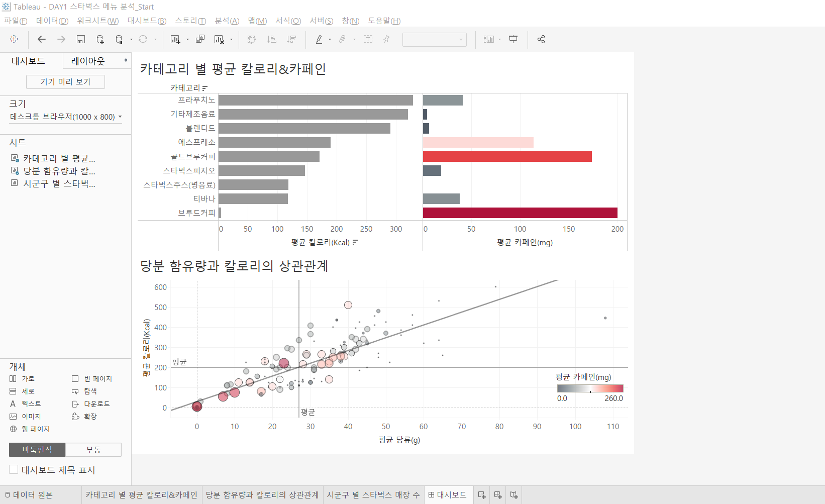Image resolution: width=825 pixels, height=504 pixels.
Task: Click the 프라푸치노 calorie bar
Action: pyautogui.click(x=316, y=100)
